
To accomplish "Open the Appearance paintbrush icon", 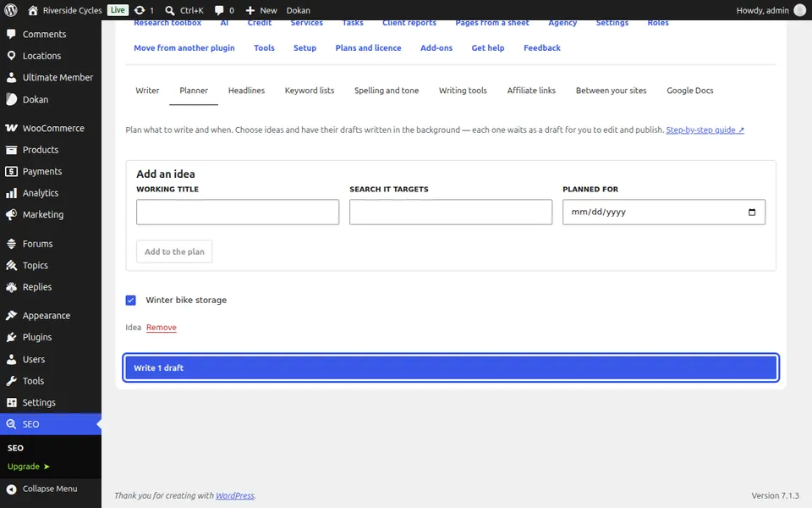I will click(11, 315).
